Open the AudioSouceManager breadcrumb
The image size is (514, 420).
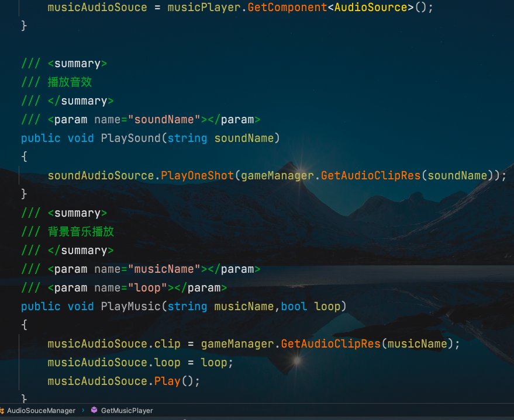tap(41, 411)
